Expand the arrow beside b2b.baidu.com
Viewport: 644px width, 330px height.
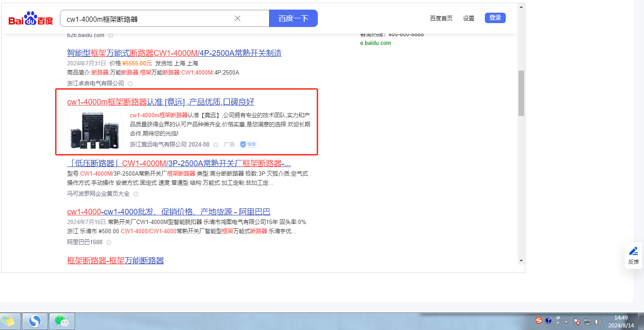(x=111, y=35)
